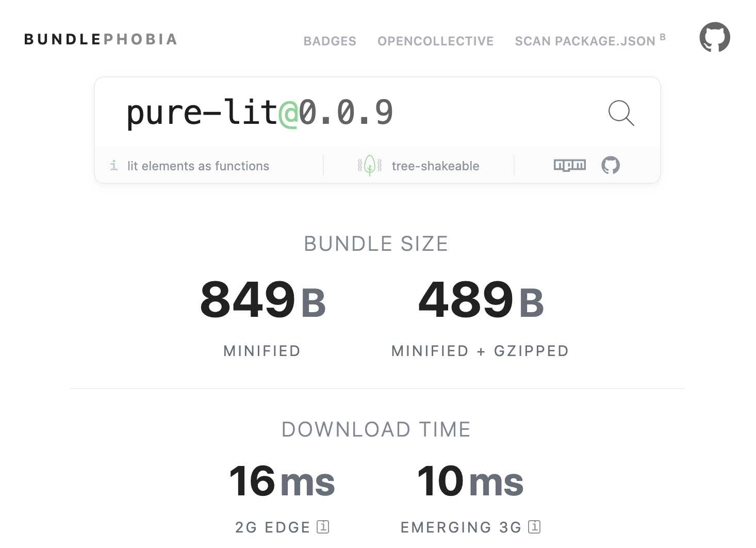756x548 pixels.
Task: Click the 16 ms 2G EDGE download time
Action: click(x=283, y=483)
